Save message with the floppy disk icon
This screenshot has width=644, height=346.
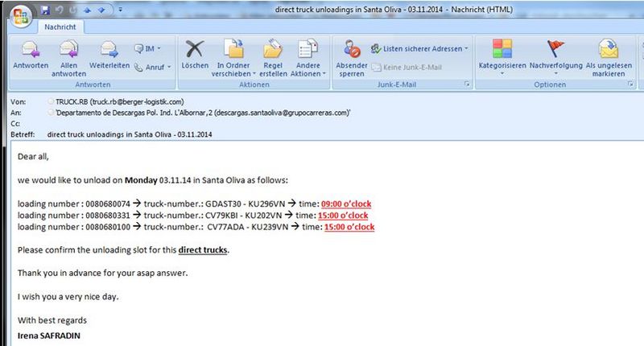(x=45, y=10)
